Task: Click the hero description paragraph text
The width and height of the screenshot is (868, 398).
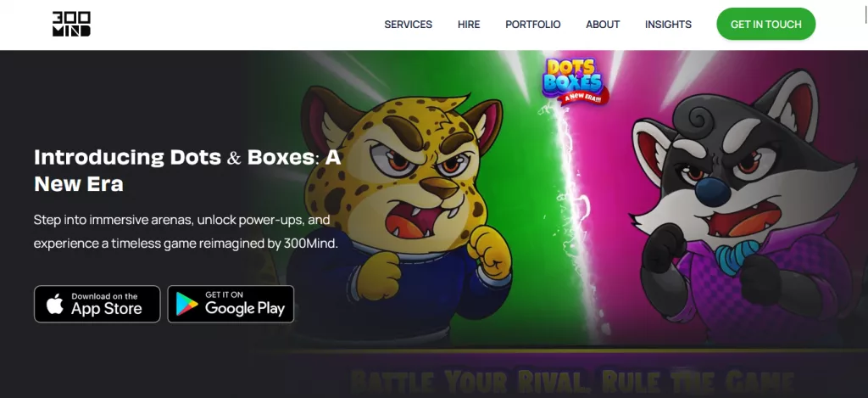Action: pyautogui.click(x=186, y=232)
